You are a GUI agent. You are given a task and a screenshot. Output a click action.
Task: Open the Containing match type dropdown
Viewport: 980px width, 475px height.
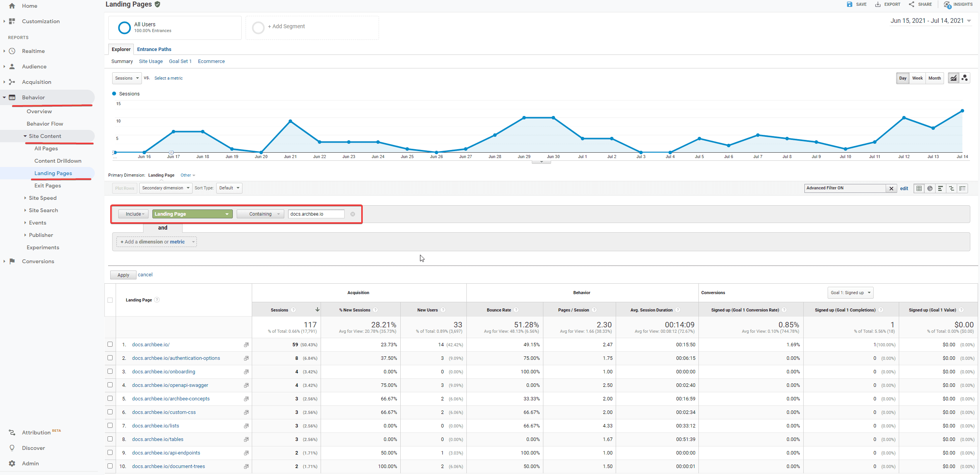tap(260, 214)
